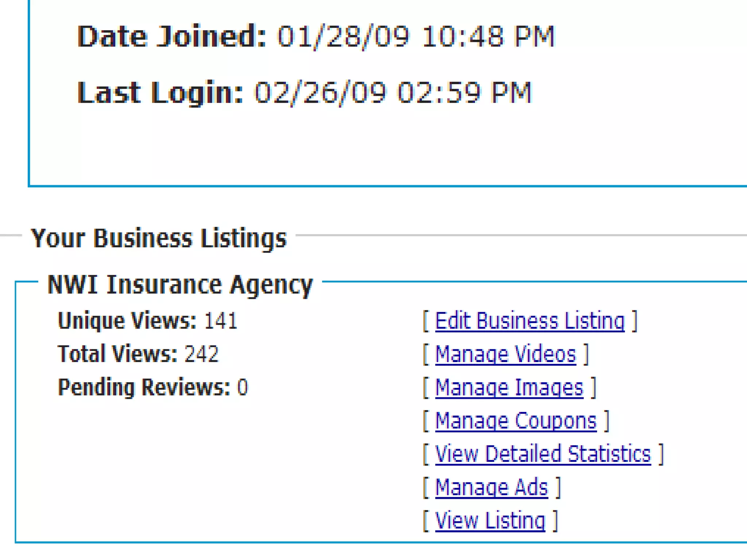Open the Manage Ads link
Viewport: 747px width, 560px height.
point(491,487)
